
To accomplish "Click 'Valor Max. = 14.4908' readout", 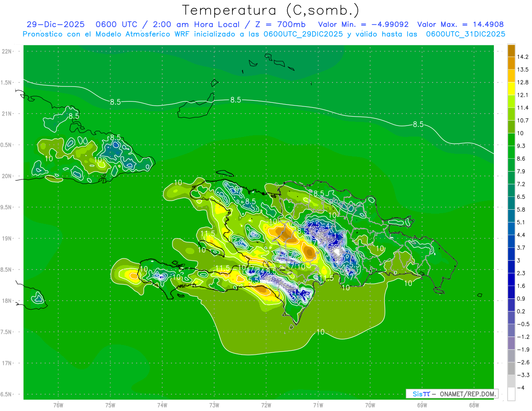I will point(461,24).
